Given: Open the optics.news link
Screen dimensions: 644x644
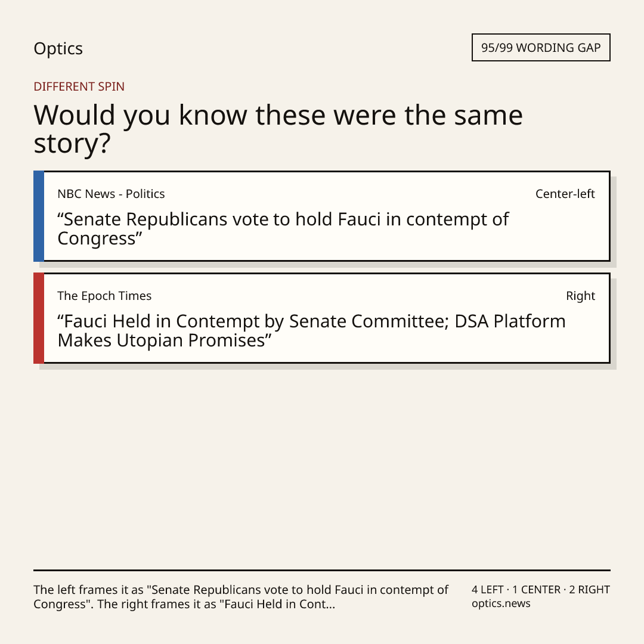Looking at the screenshot, I should click(501, 603).
